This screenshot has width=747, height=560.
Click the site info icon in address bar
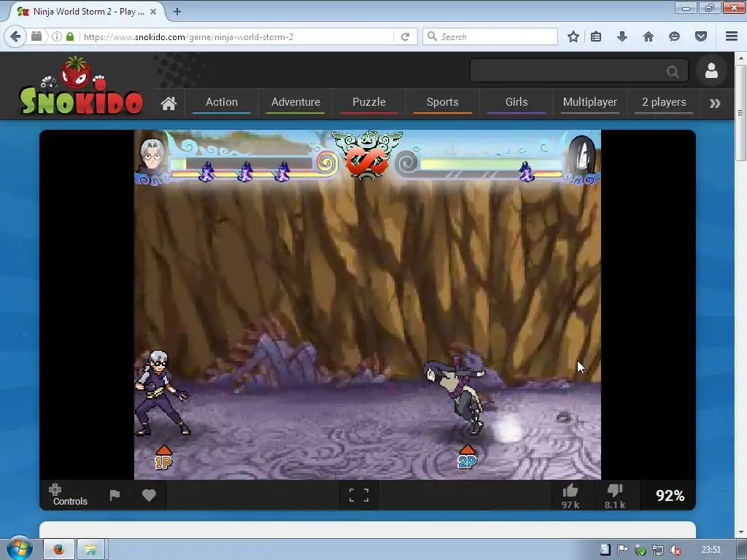coord(57,36)
